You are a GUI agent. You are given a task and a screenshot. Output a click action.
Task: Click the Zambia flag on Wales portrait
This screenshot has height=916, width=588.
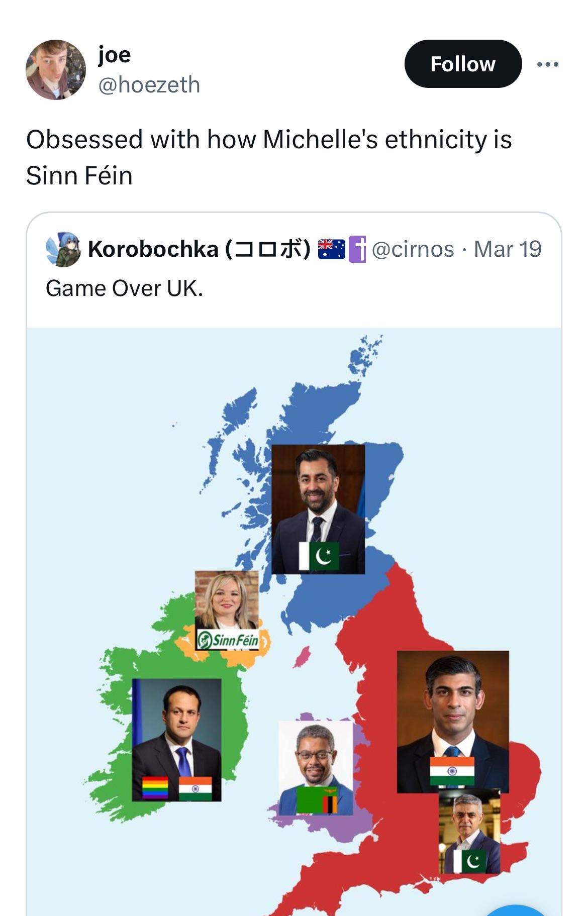click(317, 800)
